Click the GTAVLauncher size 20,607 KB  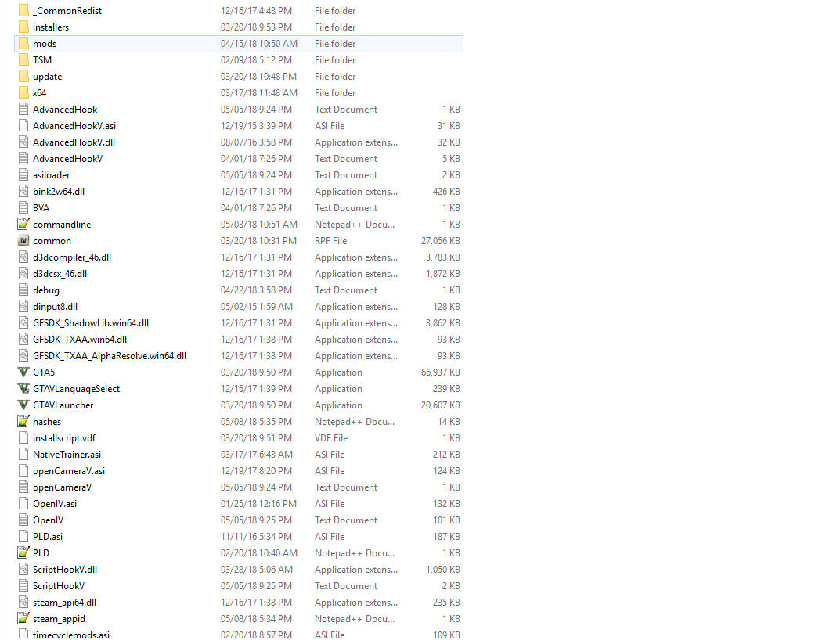440,405
